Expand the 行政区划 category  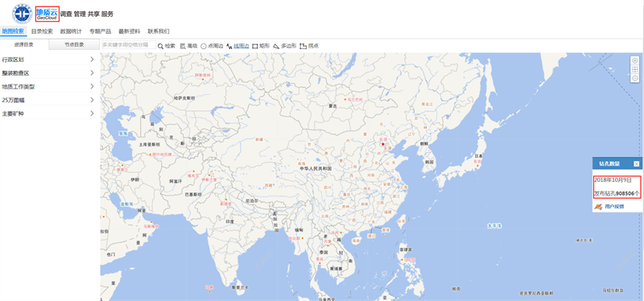coord(49,59)
